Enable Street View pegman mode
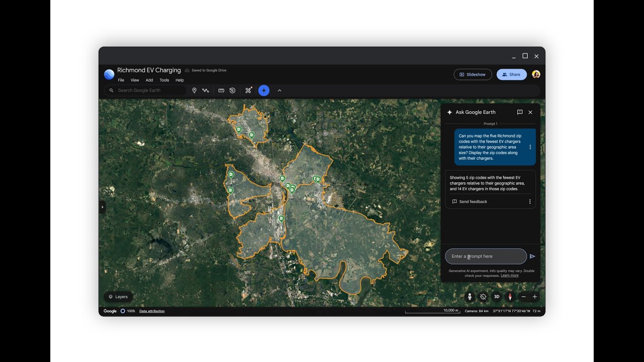The height and width of the screenshot is (362, 644). 469,297
